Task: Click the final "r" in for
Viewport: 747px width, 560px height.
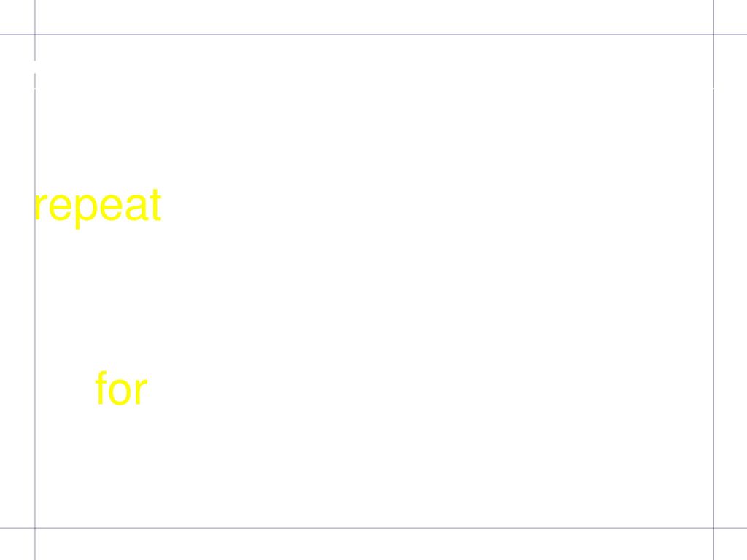Action: pyautogui.click(x=141, y=392)
